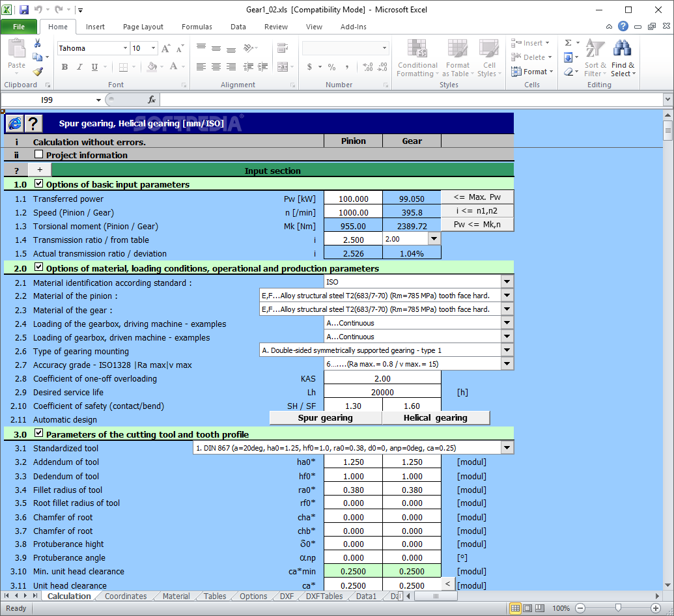Viewport: 674px width, 616px height.
Task: Click the plus expand button in Input section
Action: (40, 170)
